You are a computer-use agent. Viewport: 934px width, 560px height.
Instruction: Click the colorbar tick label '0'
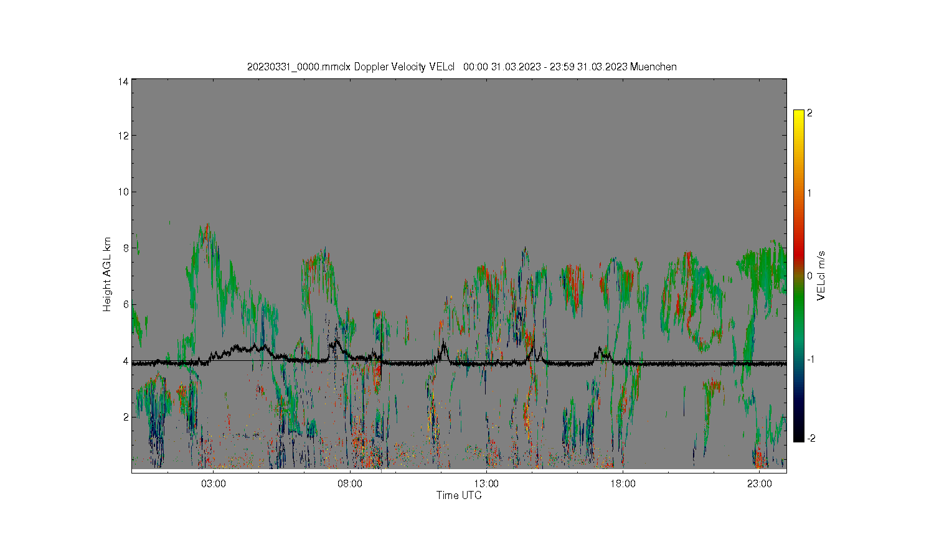[809, 276]
